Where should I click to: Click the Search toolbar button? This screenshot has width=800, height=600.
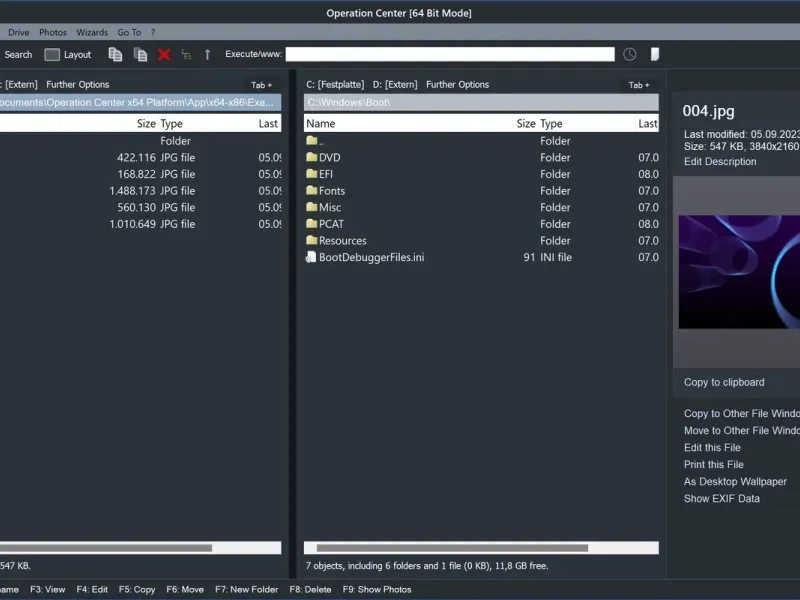[18, 55]
